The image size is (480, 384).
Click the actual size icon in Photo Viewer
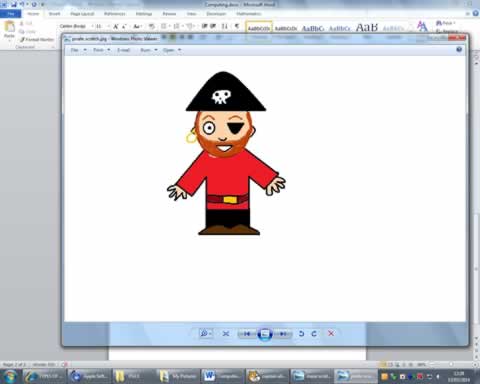pos(226,334)
